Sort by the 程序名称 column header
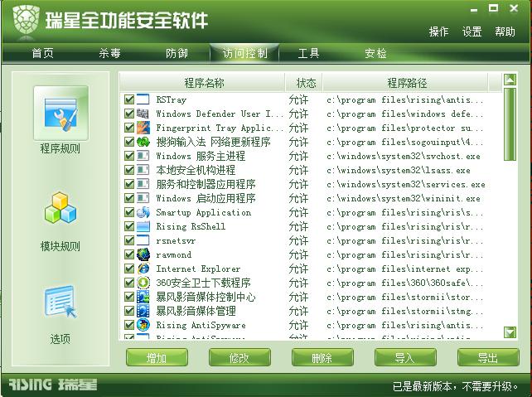This screenshot has height=397, width=532. pos(202,82)
